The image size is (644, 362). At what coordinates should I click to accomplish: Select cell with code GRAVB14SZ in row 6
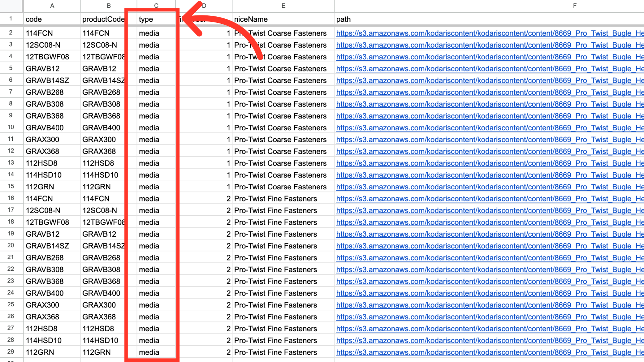(x=47, y=80)
